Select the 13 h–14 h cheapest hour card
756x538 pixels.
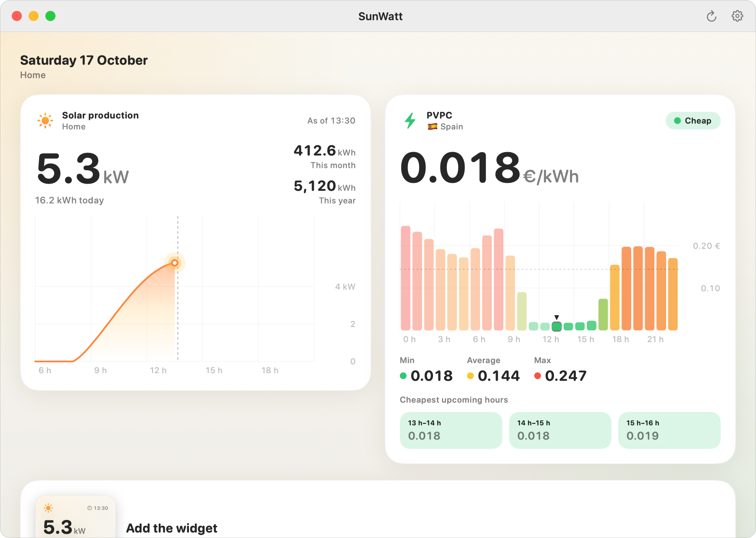(451, 430)
